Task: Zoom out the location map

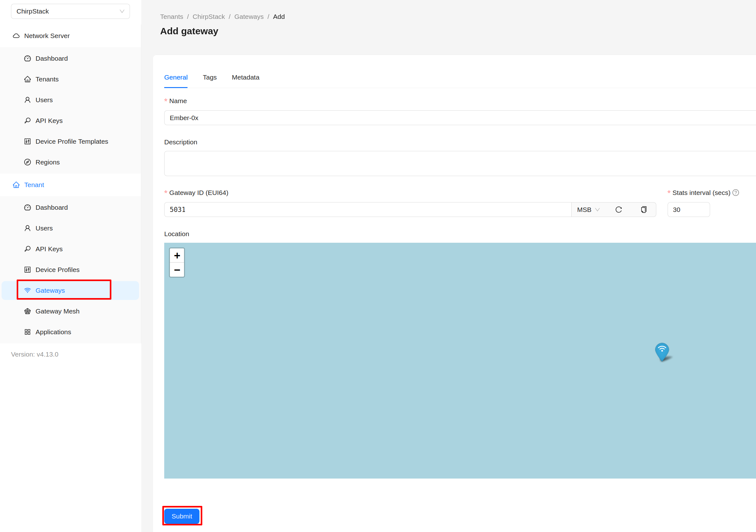Action: 177,270
